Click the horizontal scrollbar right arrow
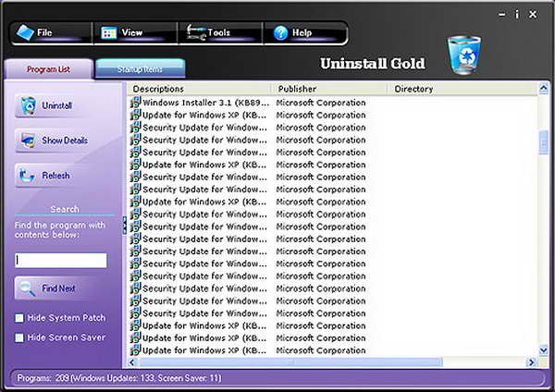Screen dimensions: 555x392 pyautogui.click(x=531, y=361)
